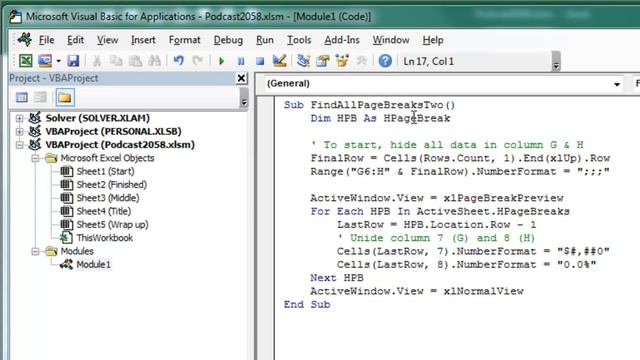Click the For Each HPB In line
640x360 pixels.
(440, 211)
